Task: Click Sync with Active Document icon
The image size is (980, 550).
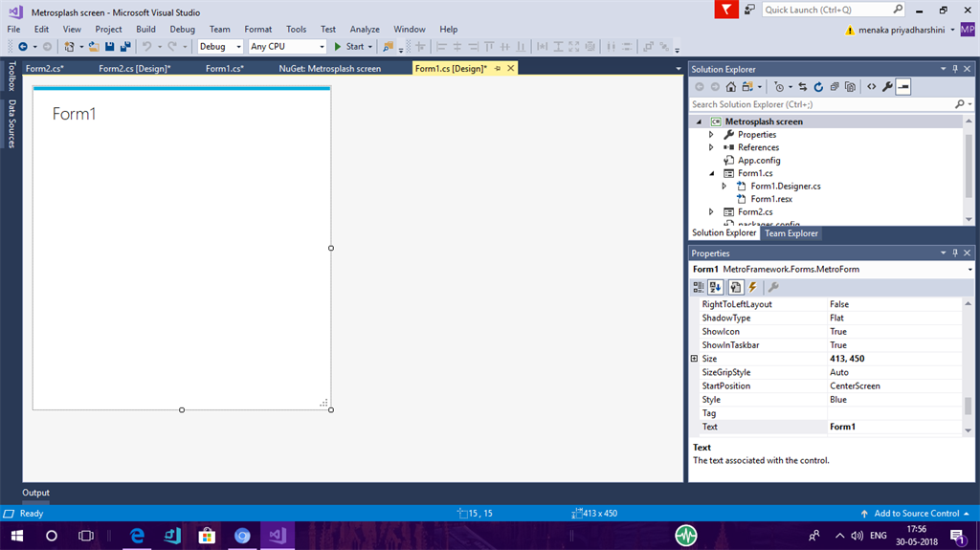Action: click(803, 87)
